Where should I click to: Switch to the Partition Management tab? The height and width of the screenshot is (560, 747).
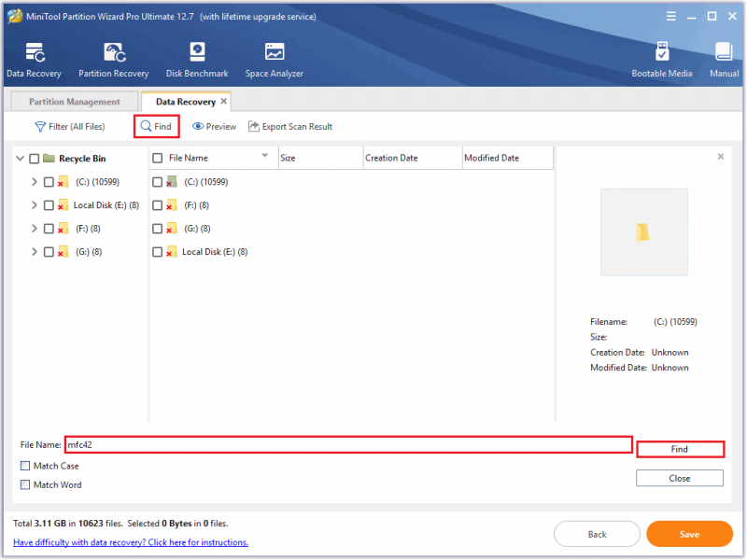75,102
